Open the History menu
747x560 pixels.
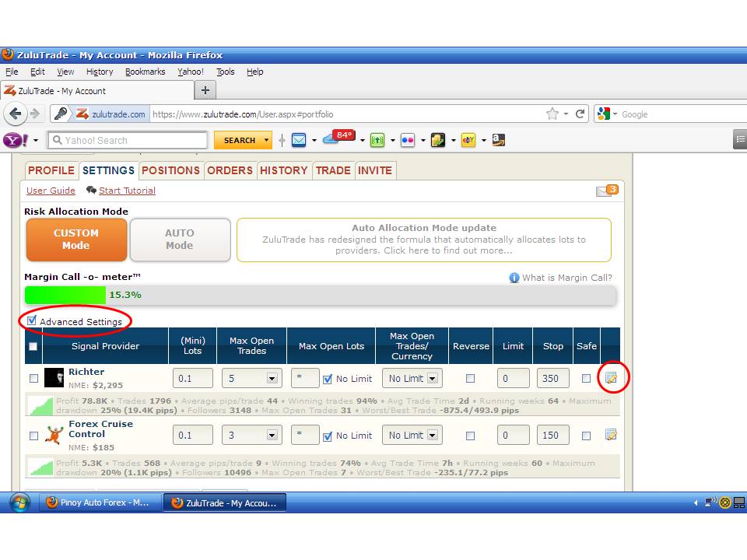click(x=99, y=72)
